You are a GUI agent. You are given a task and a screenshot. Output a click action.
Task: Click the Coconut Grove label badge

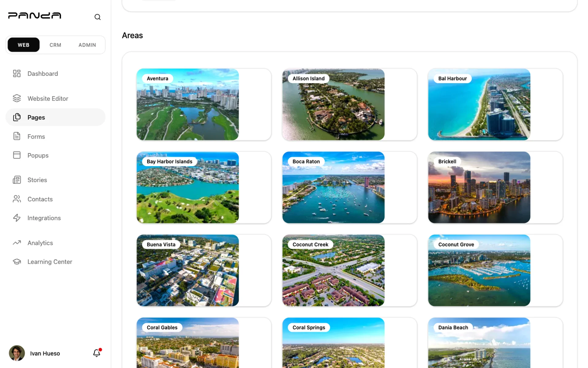tap(456, 244)
